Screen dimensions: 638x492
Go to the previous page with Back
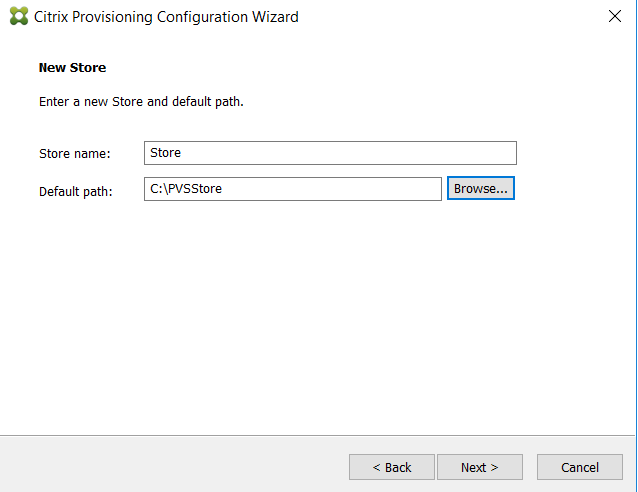(391, 467)
